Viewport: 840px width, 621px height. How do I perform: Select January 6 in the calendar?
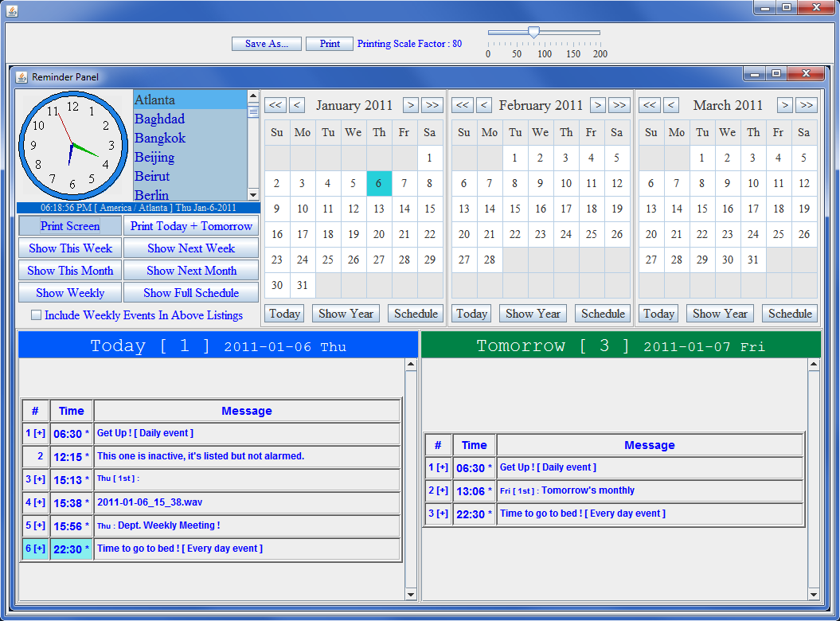[x=379, y=184]
